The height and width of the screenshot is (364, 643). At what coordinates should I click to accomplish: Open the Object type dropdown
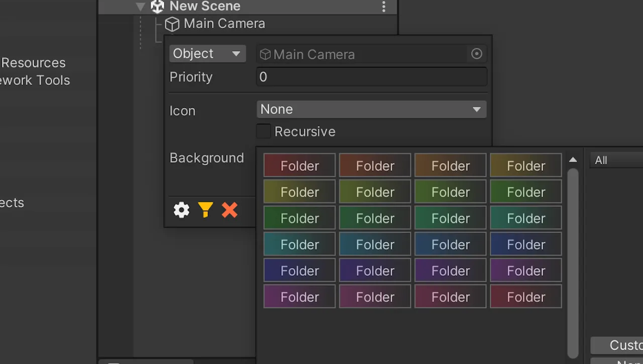pos(207,54)
